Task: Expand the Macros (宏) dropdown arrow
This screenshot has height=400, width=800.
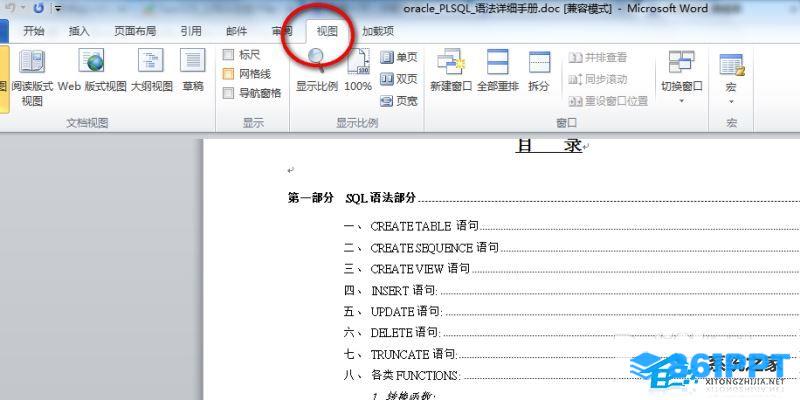Action: (731, 102)
